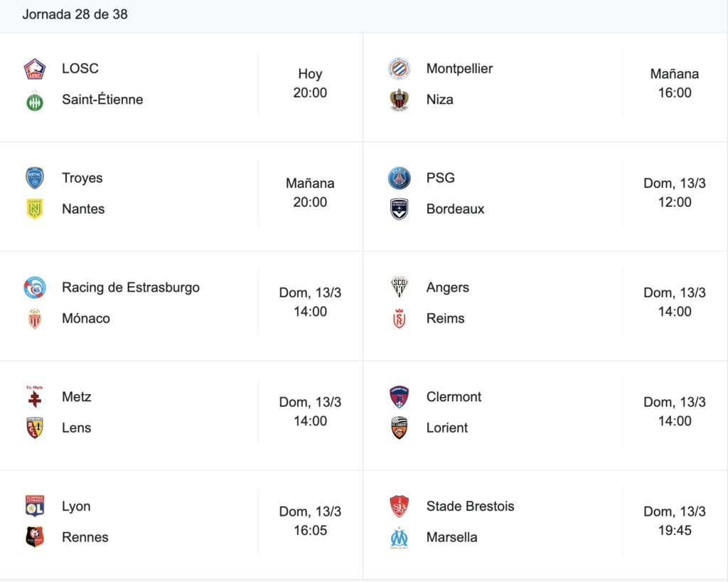This screenshot has width=728, height=582.
Task: Select the Hoy 20:00 match time
Action: (x=310, y=83)
